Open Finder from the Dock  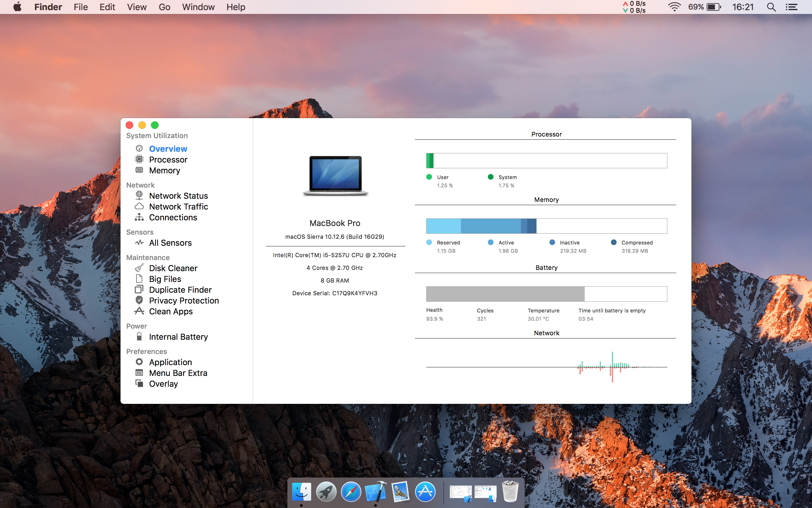pos(301,492)
